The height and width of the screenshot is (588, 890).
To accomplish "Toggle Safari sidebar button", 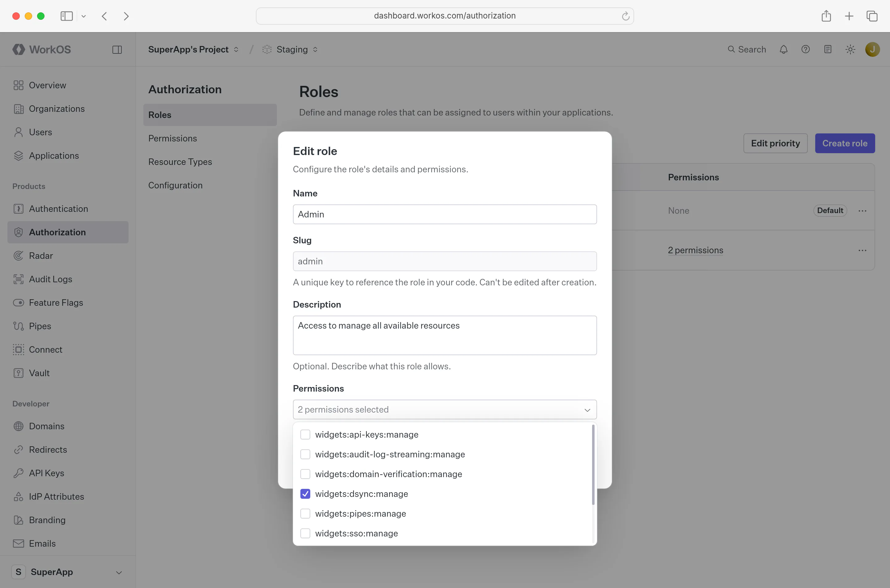I will [66, 16].
